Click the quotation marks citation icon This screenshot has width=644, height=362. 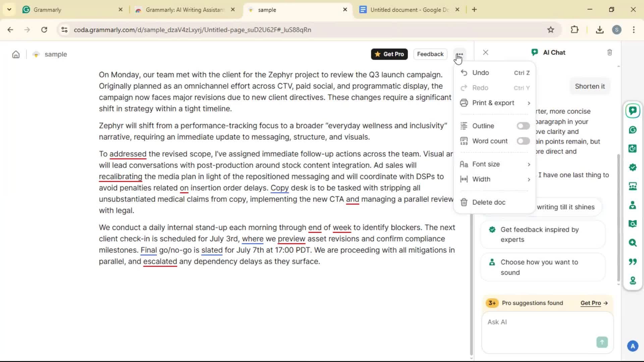(x=633, y=261)
